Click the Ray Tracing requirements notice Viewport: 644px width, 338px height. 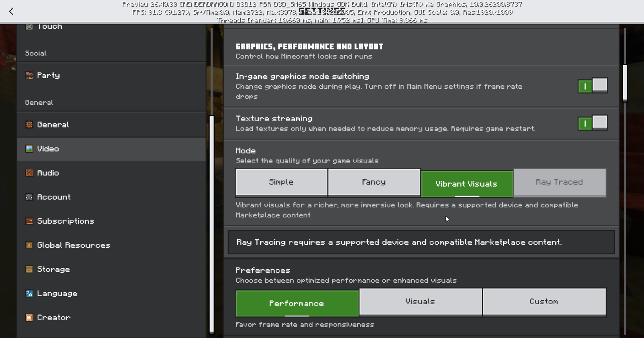[421, 242]
